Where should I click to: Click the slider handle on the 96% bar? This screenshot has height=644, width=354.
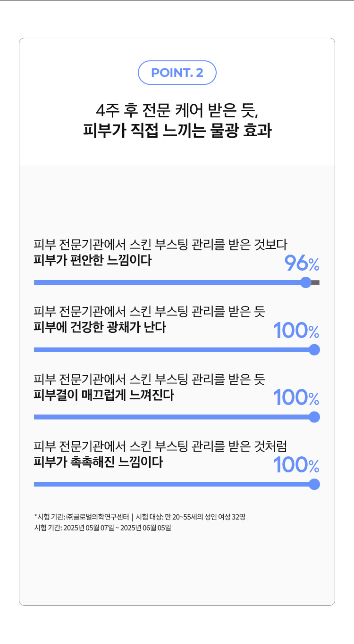click(x=306, y=282)
